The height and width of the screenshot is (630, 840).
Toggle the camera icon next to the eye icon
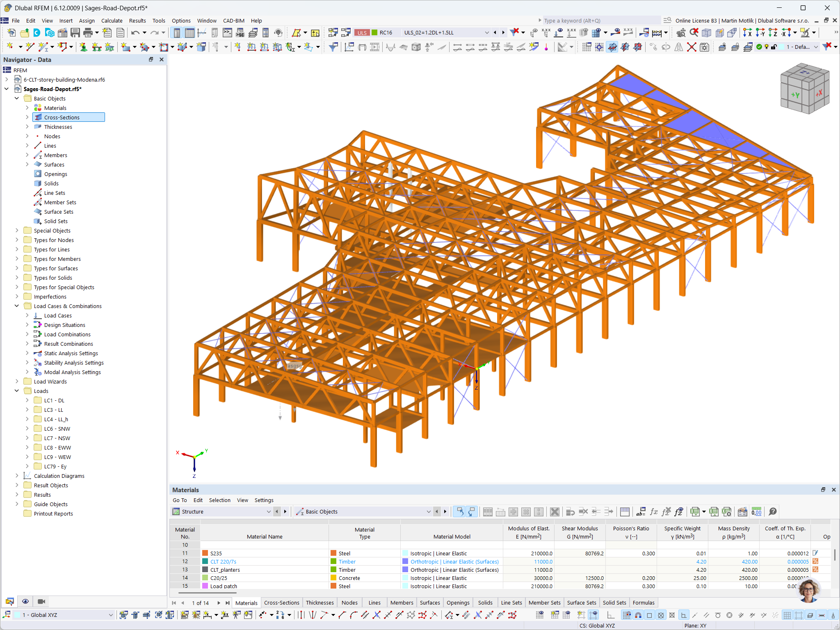(41, 601)
